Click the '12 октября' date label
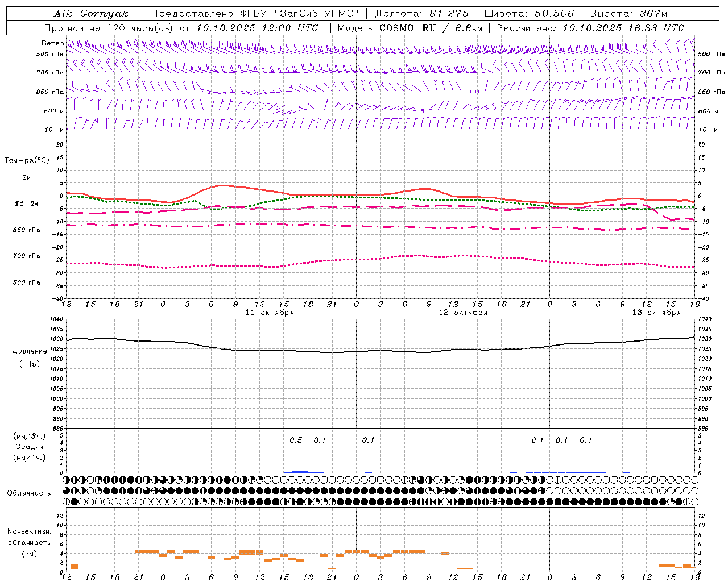728x582 pixels. pos(463,313)
